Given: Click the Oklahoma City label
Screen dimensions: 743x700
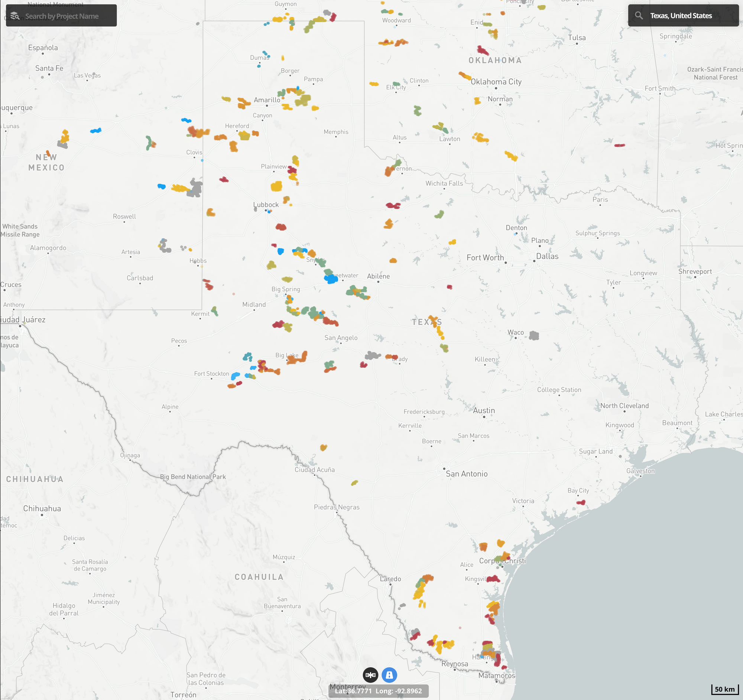Looking at the screenshot, I should pyautogui.click(x=496, y=82).
